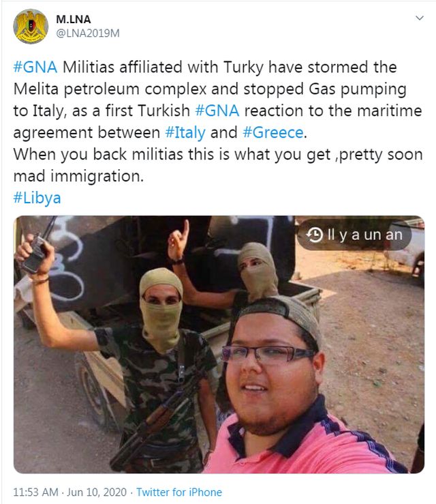Expand the tweet options chevron
This screenshot has width=436, height=504.
(x=419, y=18)
